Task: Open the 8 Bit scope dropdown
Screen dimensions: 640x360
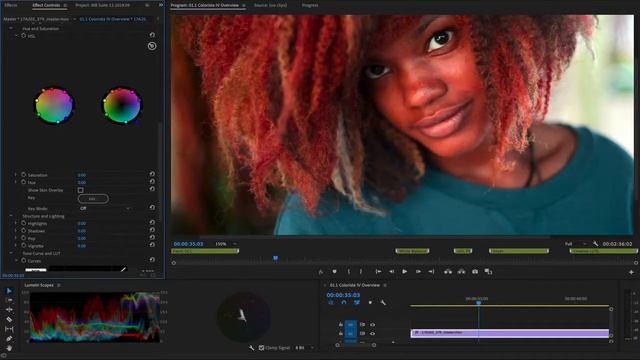Action: pos(304,348)
